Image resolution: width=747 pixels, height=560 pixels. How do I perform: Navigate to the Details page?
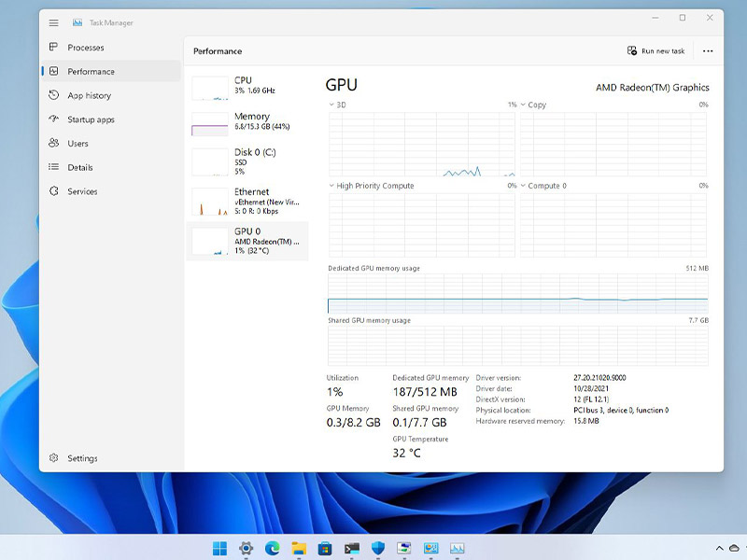pos(80,167)
